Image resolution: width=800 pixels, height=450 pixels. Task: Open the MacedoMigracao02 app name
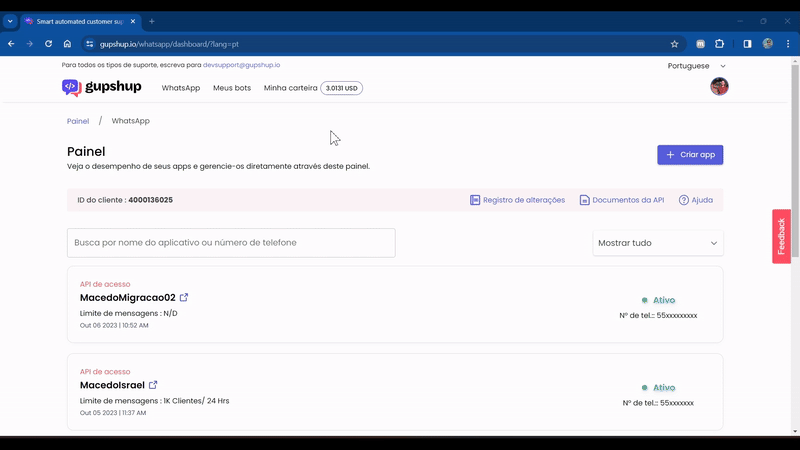coord(128,297)
